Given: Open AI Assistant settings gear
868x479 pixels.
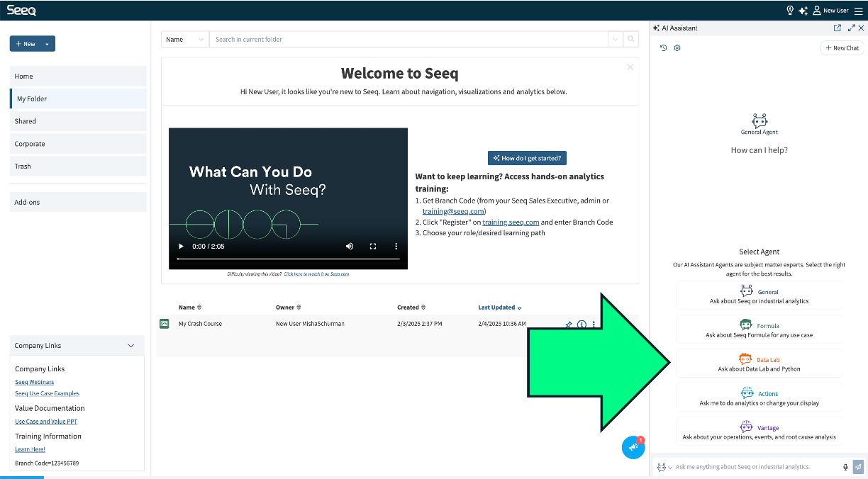Looking at the screenshot, I should tap(677, 47).
